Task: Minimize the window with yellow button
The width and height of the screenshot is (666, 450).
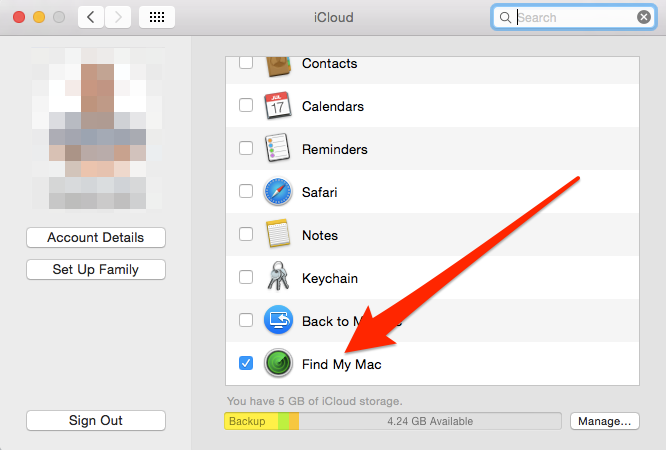Action: click(x=39, y=17)
